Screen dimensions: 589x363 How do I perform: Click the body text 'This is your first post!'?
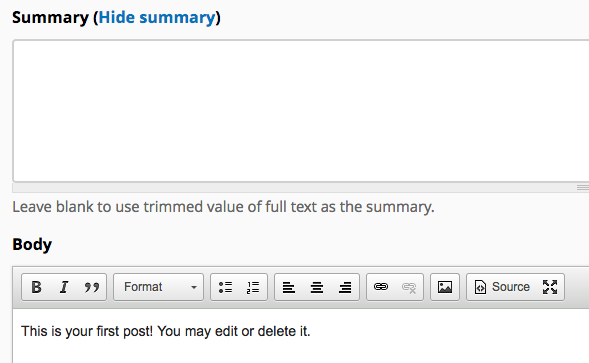coord(87,331)
